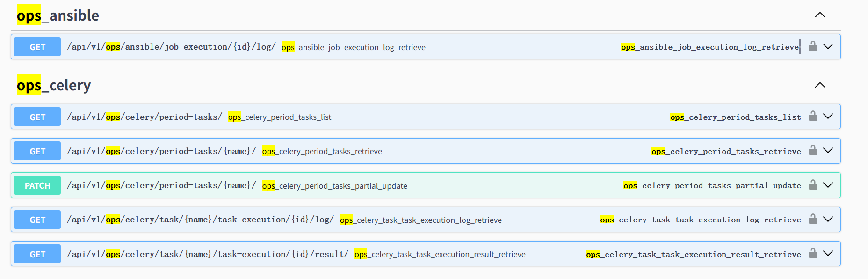Click the task-execution log endpoint path
868x279 pixels.
pyautogui.click(x=200, y=220)
